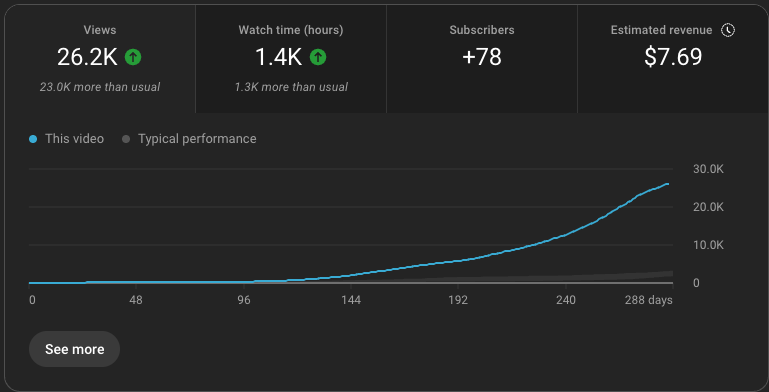The width and height of the screenshot is (769, 392).
Task: Click the This video legend label
Action: click(75, 139)
